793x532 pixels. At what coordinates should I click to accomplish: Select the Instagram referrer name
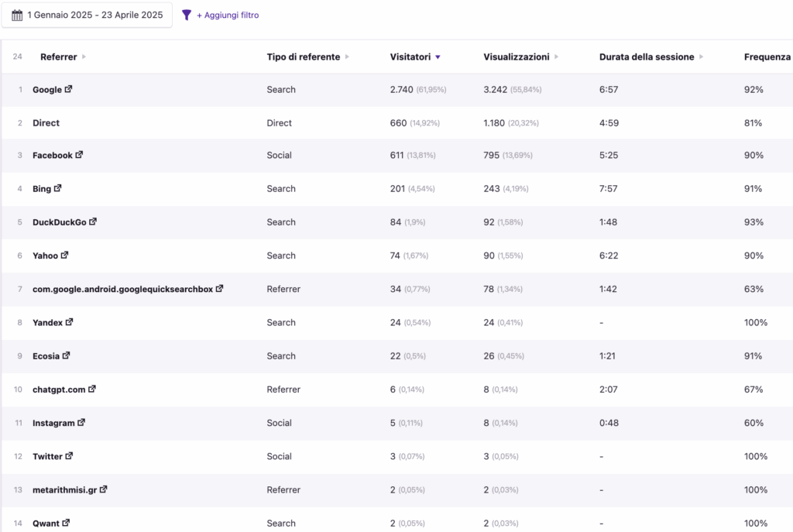53,423
